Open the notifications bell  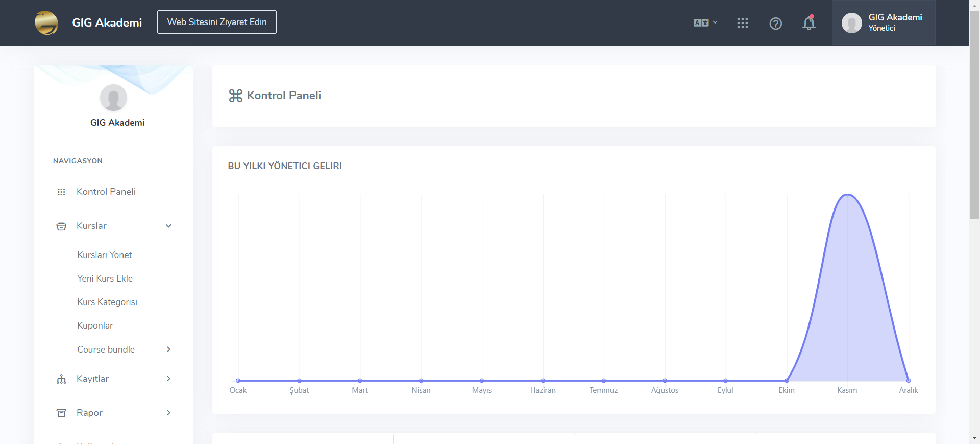(808, 24)
